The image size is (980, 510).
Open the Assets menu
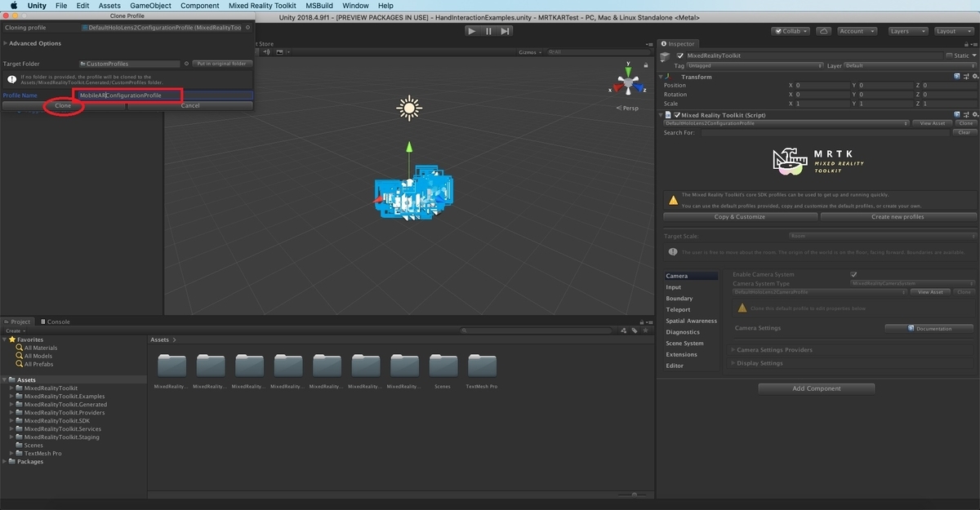tap(109, 6)
